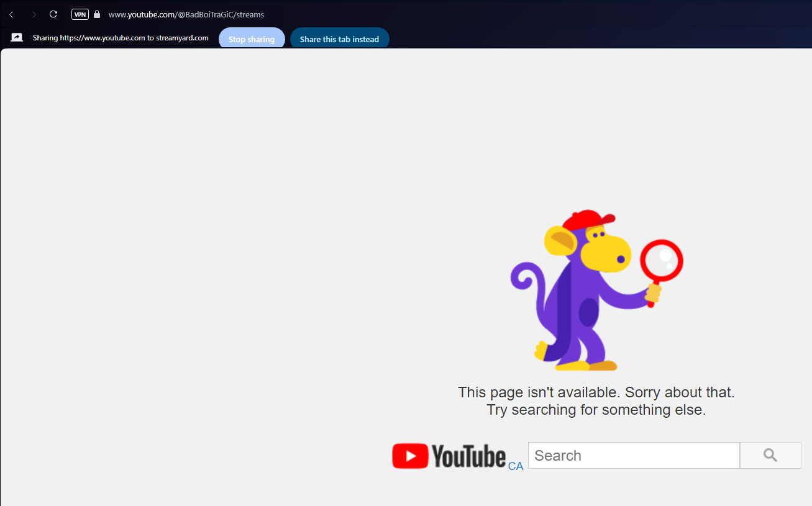The image size is (812, 506).
Task: Click the red magnifying glass the monkey holds
Action: pos(662,261)
